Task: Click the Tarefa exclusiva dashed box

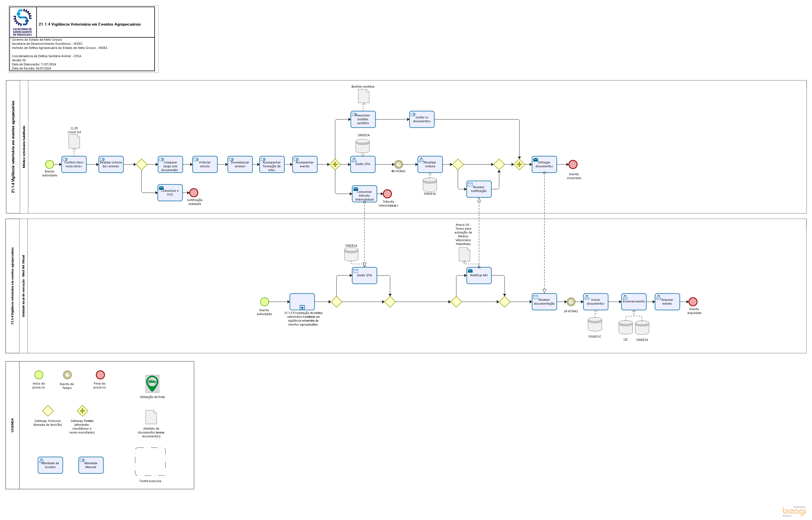Action: 150,462
